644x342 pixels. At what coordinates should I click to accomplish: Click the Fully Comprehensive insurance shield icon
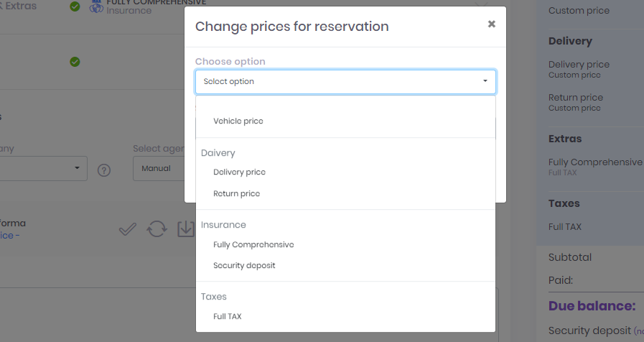96,7
